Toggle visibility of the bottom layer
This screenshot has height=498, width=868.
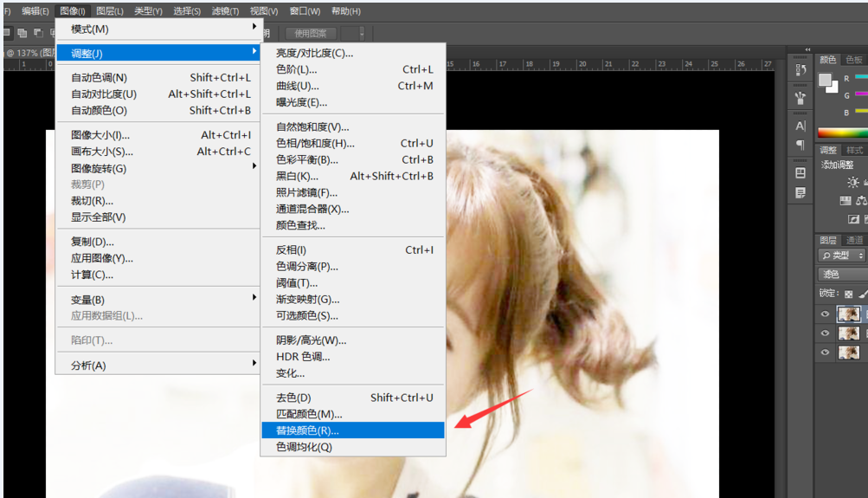tap(825, 352)
